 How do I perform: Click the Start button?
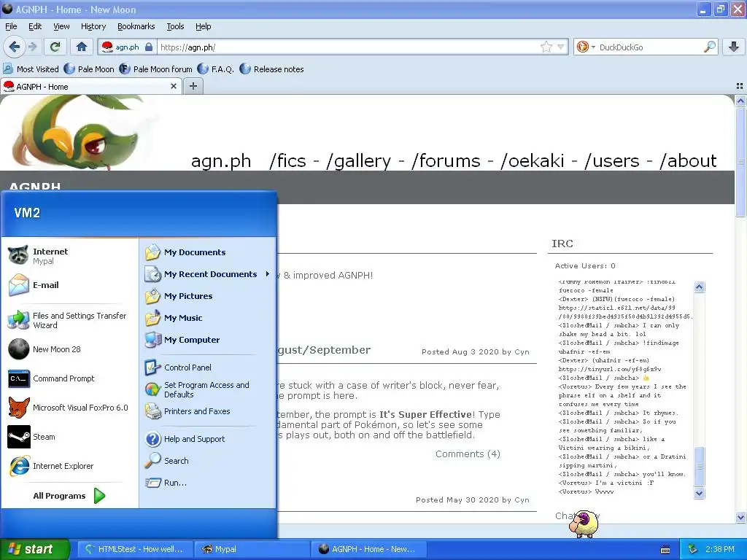(34, 549)
